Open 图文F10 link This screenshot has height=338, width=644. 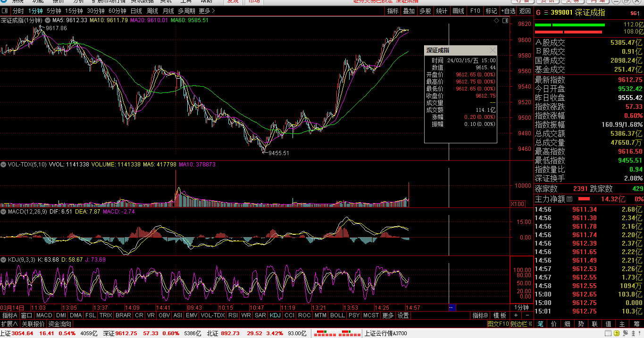tap(498, 324)
